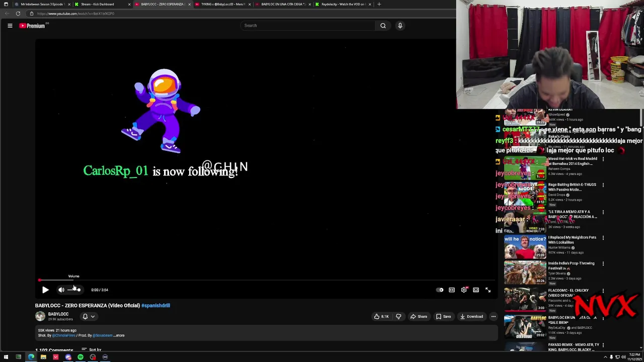The height and width of the screenshot is (362, 644).
Task: Start voice search with the microphone icon
Action: 400,25
